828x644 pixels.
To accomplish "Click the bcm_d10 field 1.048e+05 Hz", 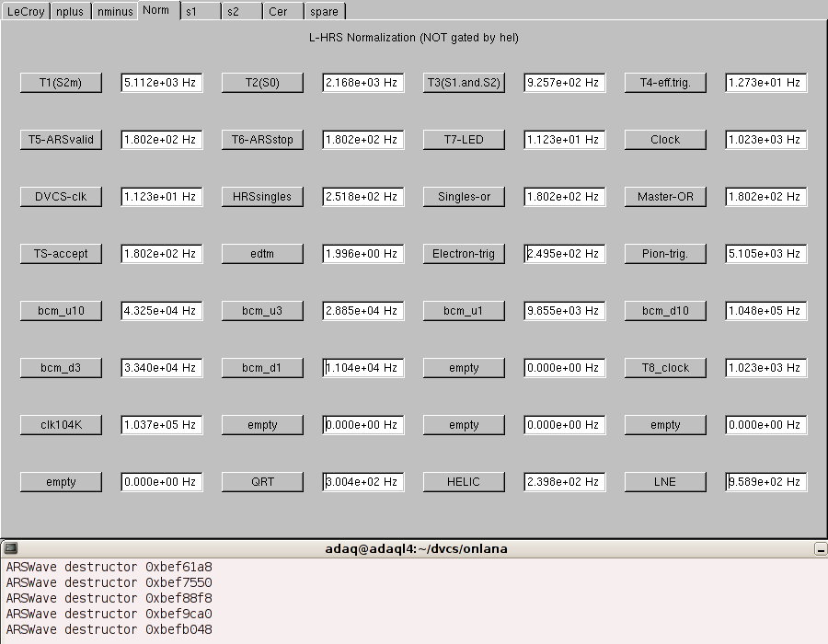I will click(x=766, y=310).
